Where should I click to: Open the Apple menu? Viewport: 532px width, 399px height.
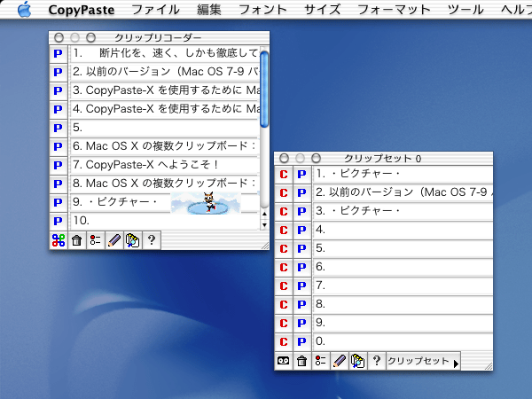[x=24, y=9]
